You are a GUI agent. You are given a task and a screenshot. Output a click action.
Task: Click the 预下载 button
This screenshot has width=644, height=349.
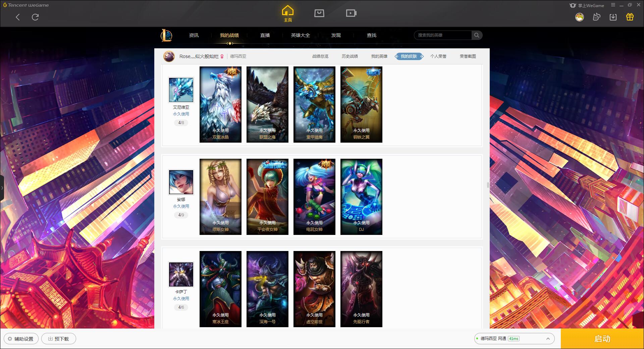[59, 339]
